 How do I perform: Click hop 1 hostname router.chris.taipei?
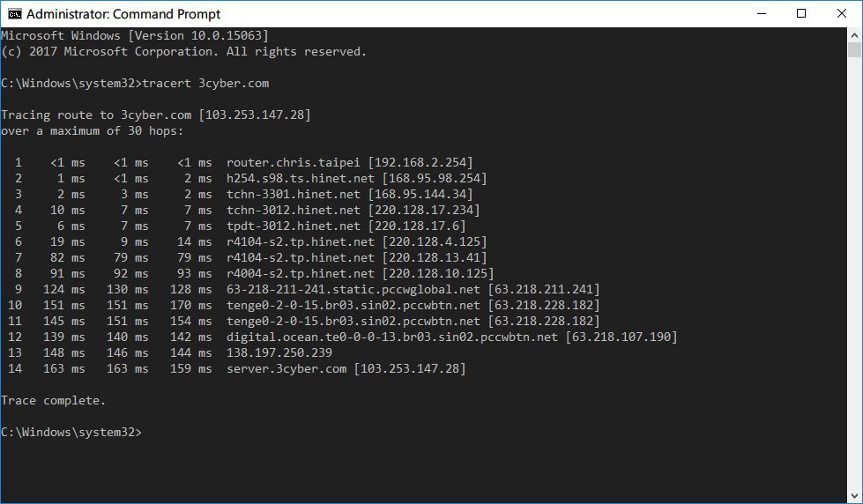point(294,163)
